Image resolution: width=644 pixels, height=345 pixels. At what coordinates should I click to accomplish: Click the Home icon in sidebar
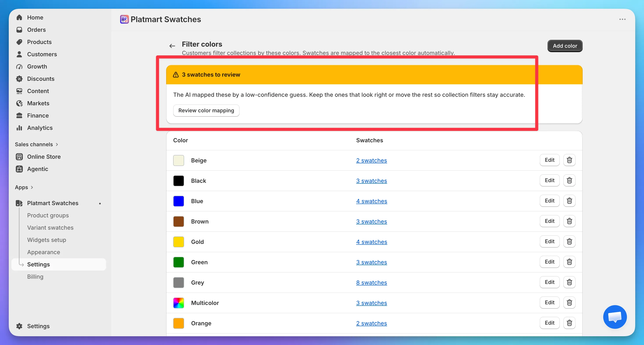[19, 18]
